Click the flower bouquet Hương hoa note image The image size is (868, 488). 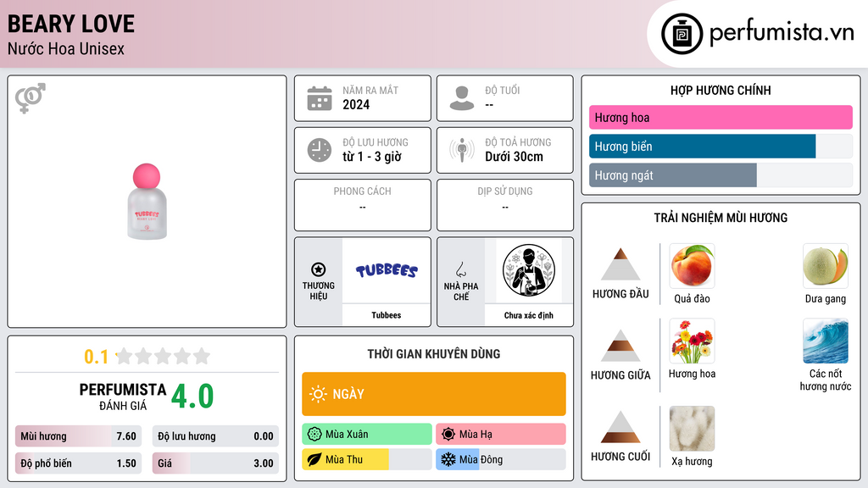(x=692, y=341)
